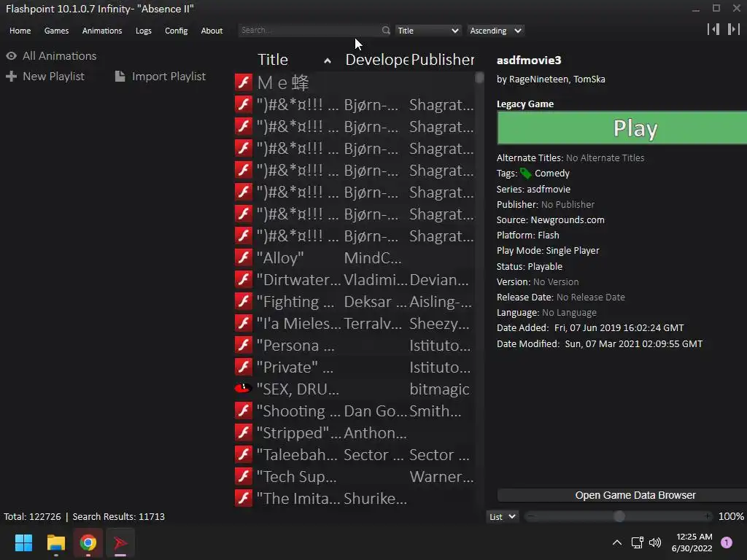747x560 pixels.
Task: Click red eye icon of "SEX, DRU…" row
Action: 244,389
